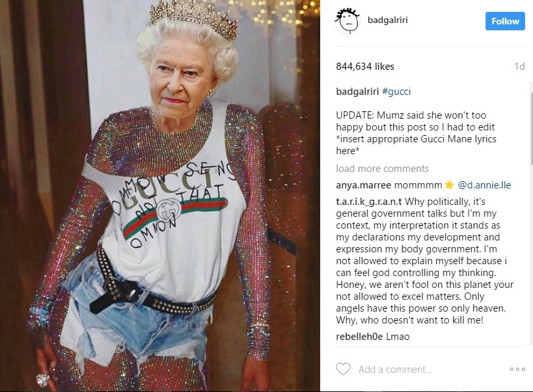Open the anya.marree commenter profile
Image resolution: width=533 pixels, height=392 pixels.
point(364,185)
